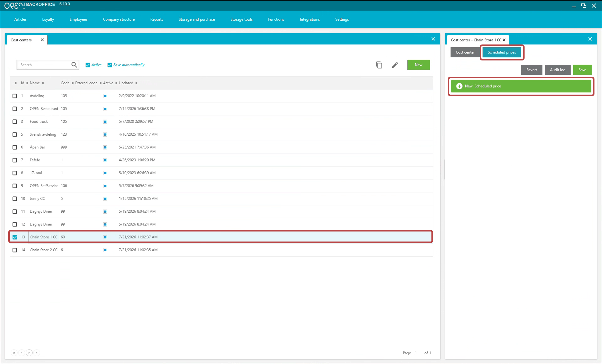This screenshot has width=602, height=364.
Task: Toggle the Active filter checkbox
Action: [x=88, y=65]
